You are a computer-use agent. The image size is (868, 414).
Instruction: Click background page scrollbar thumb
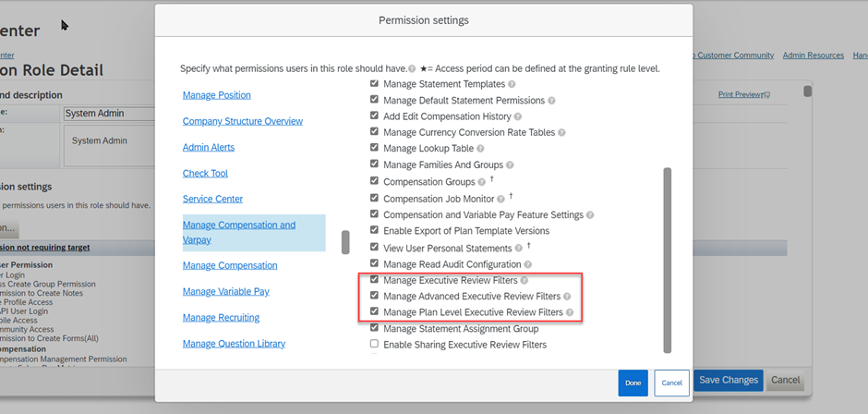tap(808, 91)
